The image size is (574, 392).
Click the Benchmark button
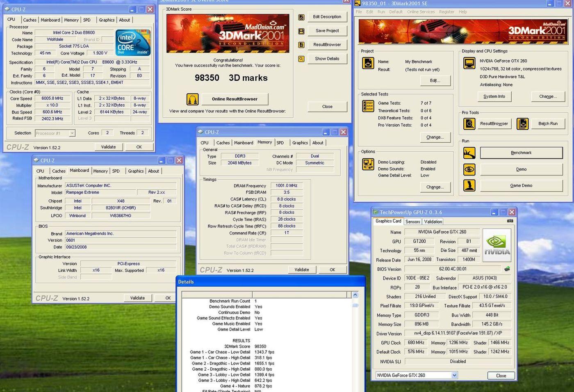pyautogui.click(x=521, y=153)
